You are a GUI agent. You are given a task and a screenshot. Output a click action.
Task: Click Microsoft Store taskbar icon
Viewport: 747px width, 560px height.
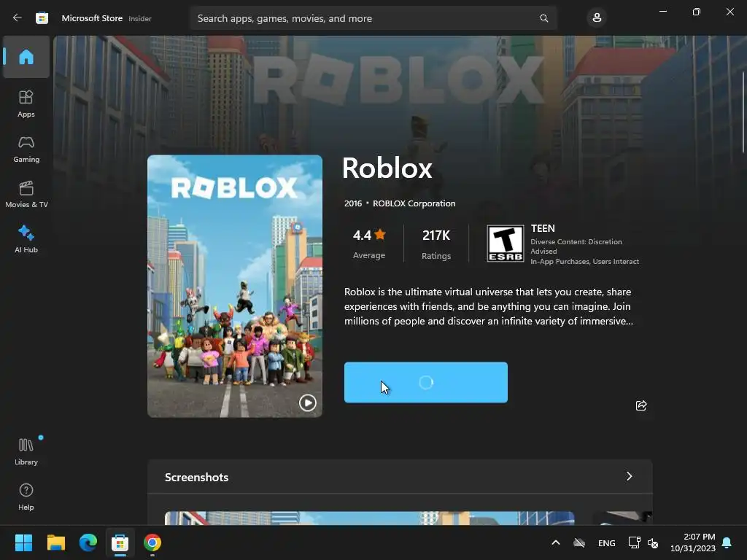click(x=120, y=542)
